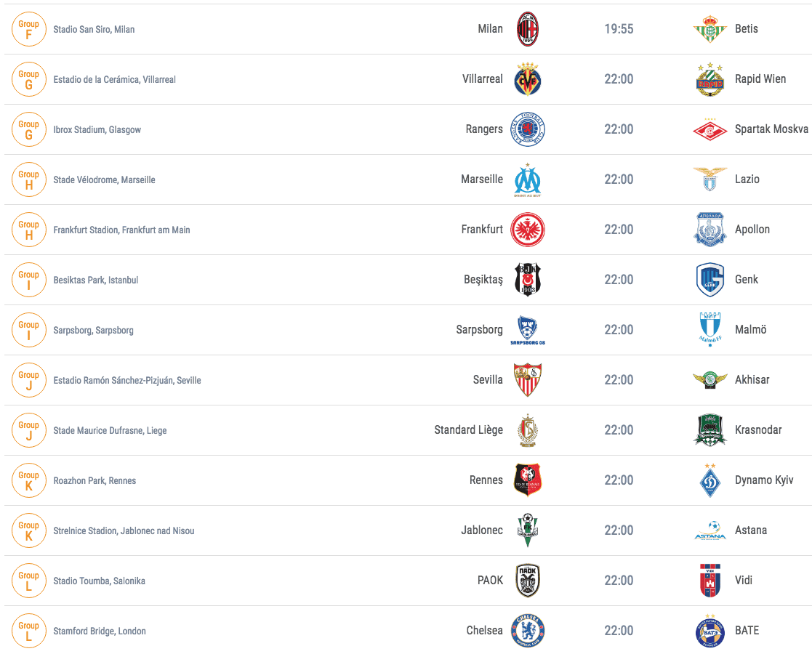The image size is (812, 654).
Task: Select the Rangers circular blue crest
Action: (x=528, y=129)
